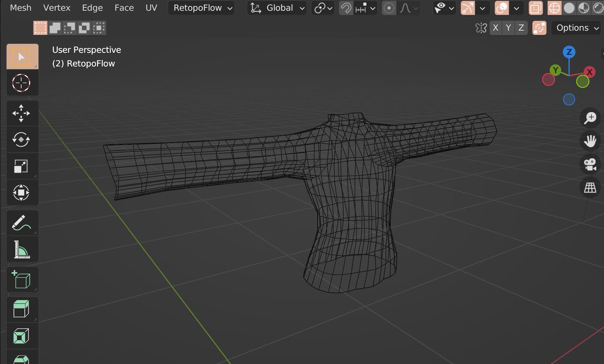
Task: Select the Scale tool
Action: pos(22,166)
